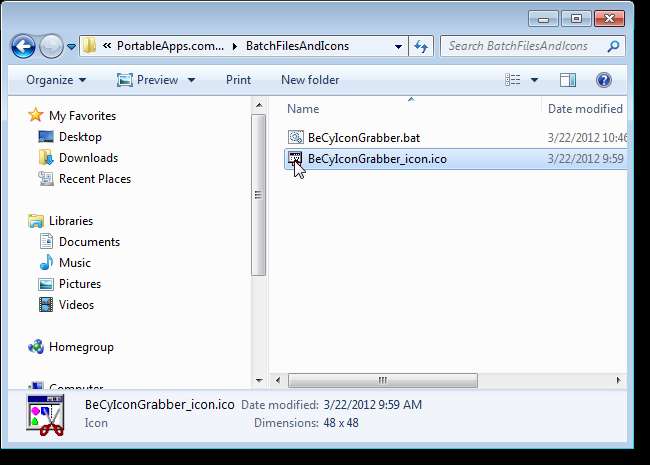The height and width of the screenshot is (465, 650).
Task: Open the Music library
Action: (75, 263)
